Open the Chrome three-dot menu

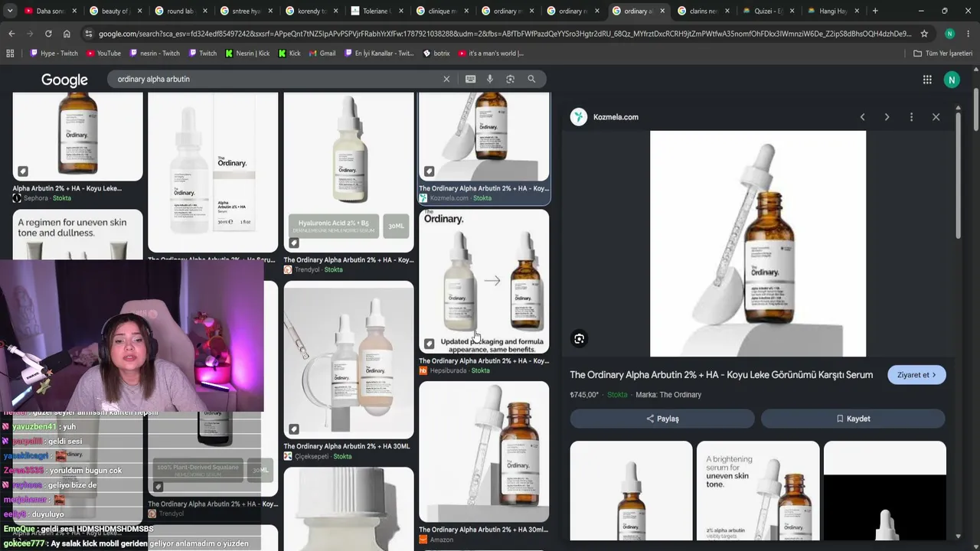tap(969, 34)
